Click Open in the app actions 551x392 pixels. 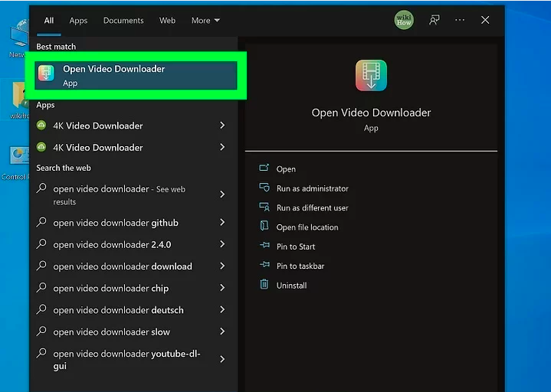tap(286, 169)
